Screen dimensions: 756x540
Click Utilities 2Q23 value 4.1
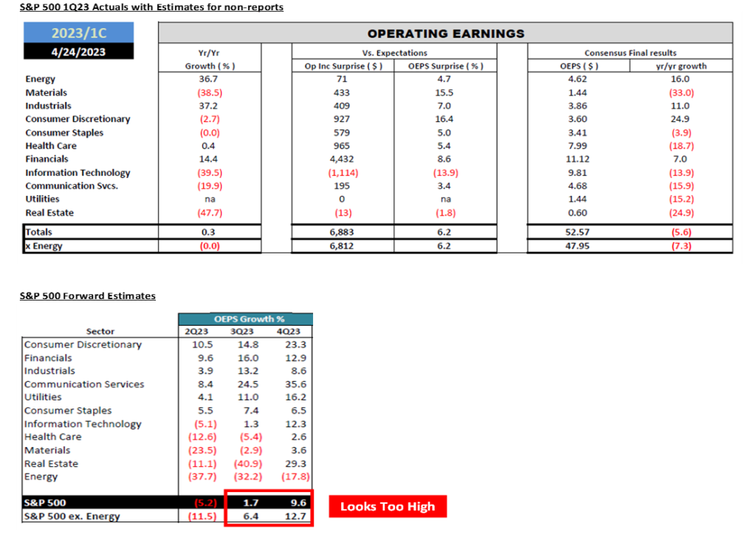(x=205, y=397)
